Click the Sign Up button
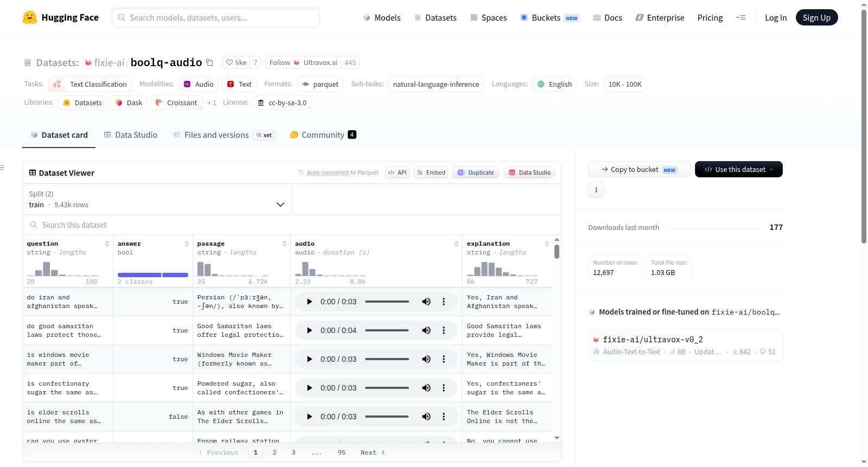Screen dimensions: 868x467 coord(816,17)
